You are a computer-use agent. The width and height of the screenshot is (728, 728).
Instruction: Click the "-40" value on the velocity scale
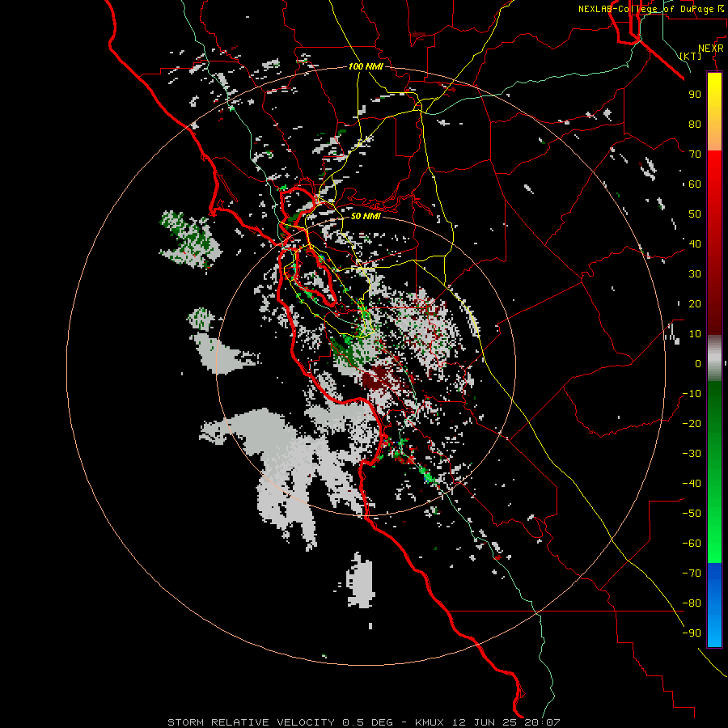692,484
